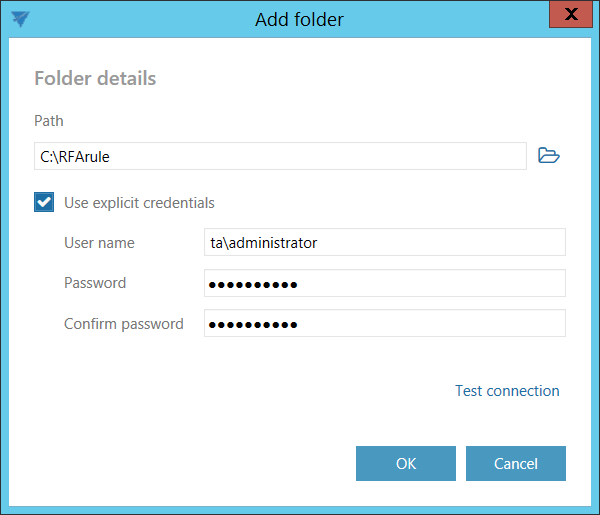Click the Use explicit credentials label text

point(139,203)
